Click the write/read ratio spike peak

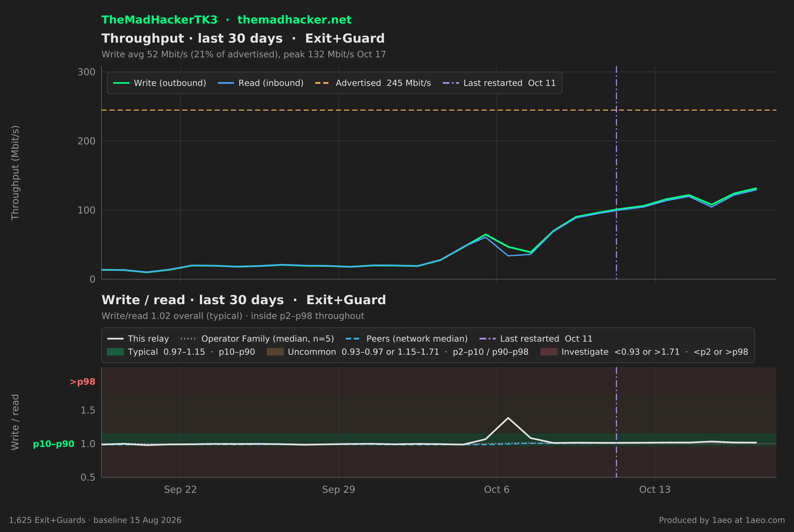508,418
